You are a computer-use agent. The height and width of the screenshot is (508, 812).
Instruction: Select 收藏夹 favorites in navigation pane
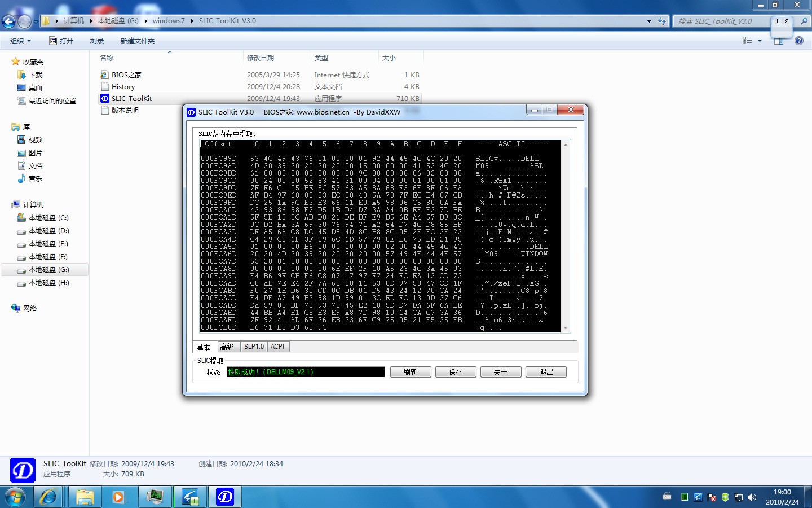coord(33,62)
